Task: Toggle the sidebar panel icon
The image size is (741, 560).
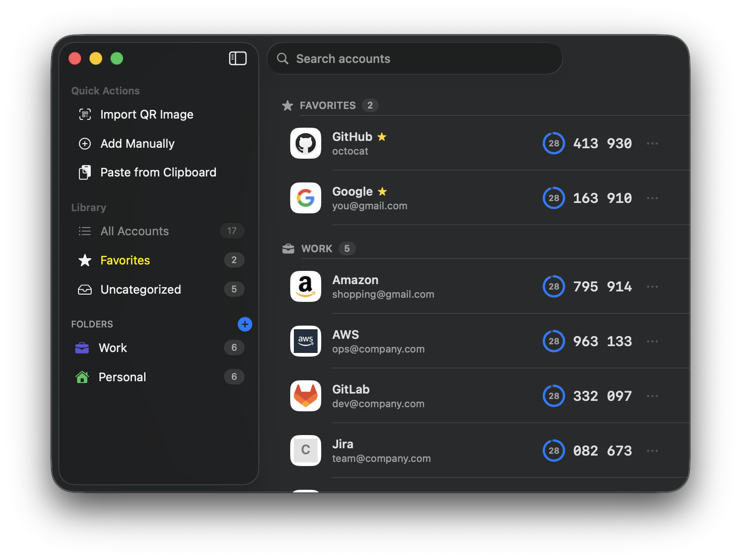Action: pyautogui.click(x=238, y=58)
